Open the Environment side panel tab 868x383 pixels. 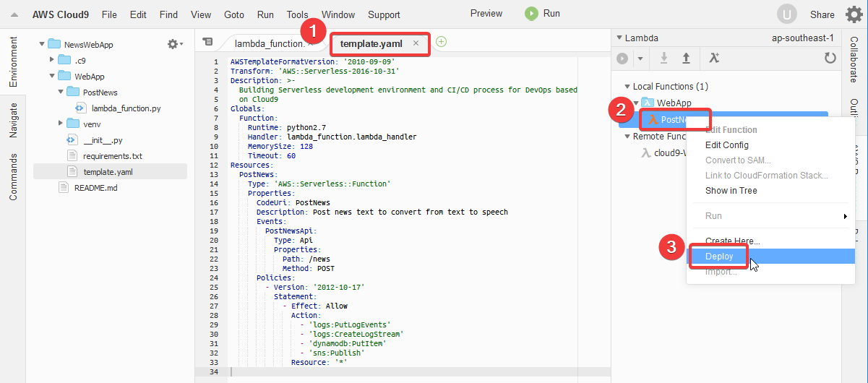[x=13, y=62]
